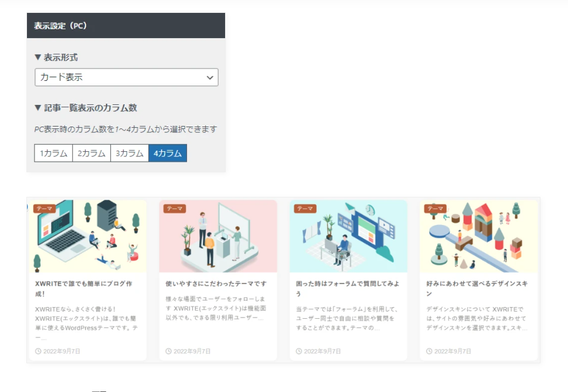Collapse the 記事一覧表示のカラム数 section triangle

[38, 107]
